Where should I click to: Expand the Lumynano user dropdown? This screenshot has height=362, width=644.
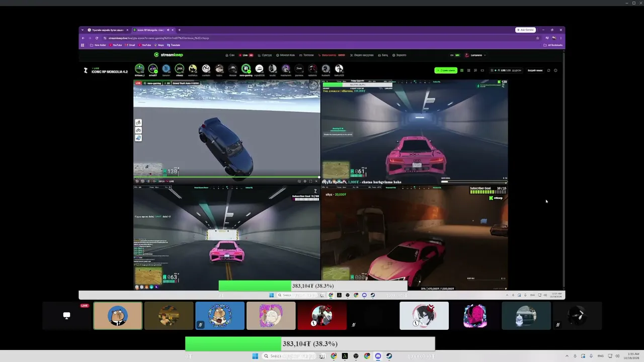point(475,55)
